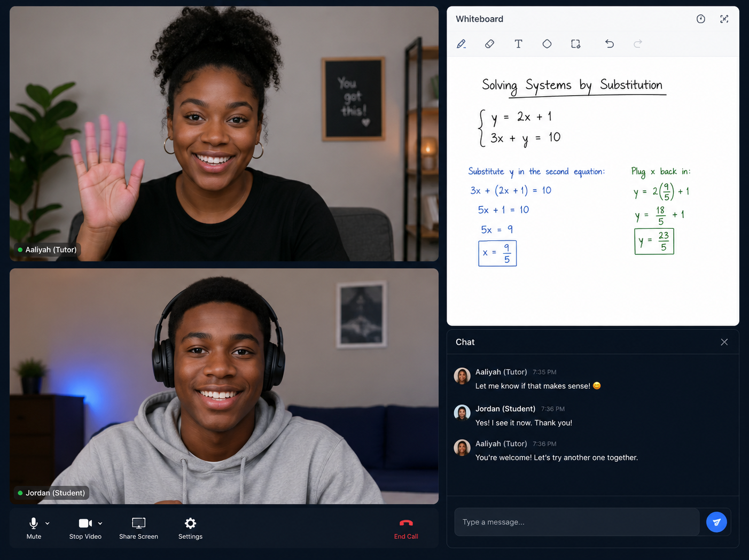The image size is (749, 560).
Task: Click the Type a message input field
Action: pos(577,522)
